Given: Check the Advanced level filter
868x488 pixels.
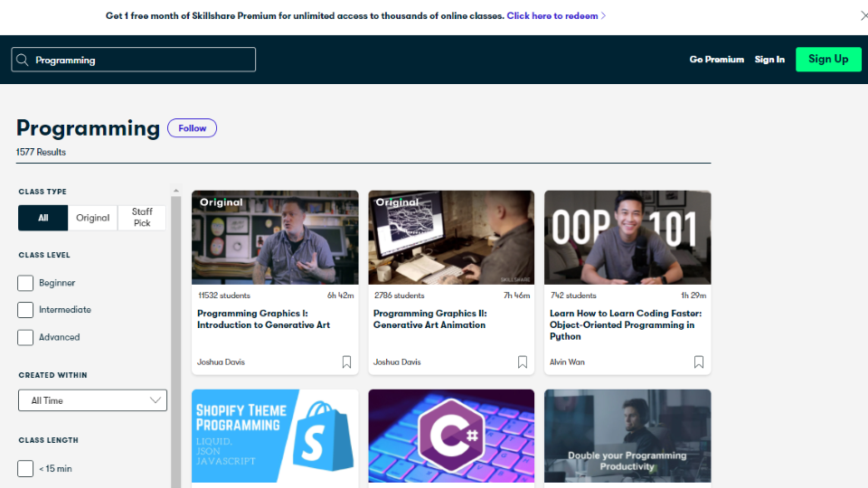Looking at the screenshot, I should [25, 337].
